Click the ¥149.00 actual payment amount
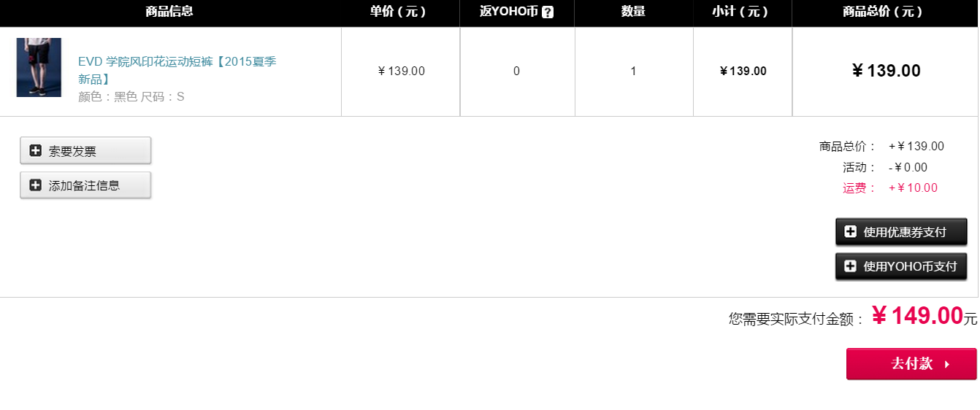The height and width of the screenshot is (410, 980). (917, 316)
